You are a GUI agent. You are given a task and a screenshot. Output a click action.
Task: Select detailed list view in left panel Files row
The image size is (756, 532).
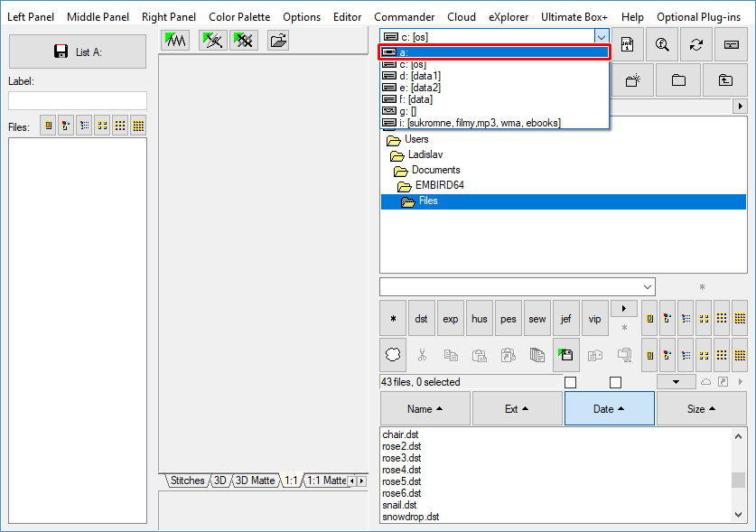coord(84,126)
